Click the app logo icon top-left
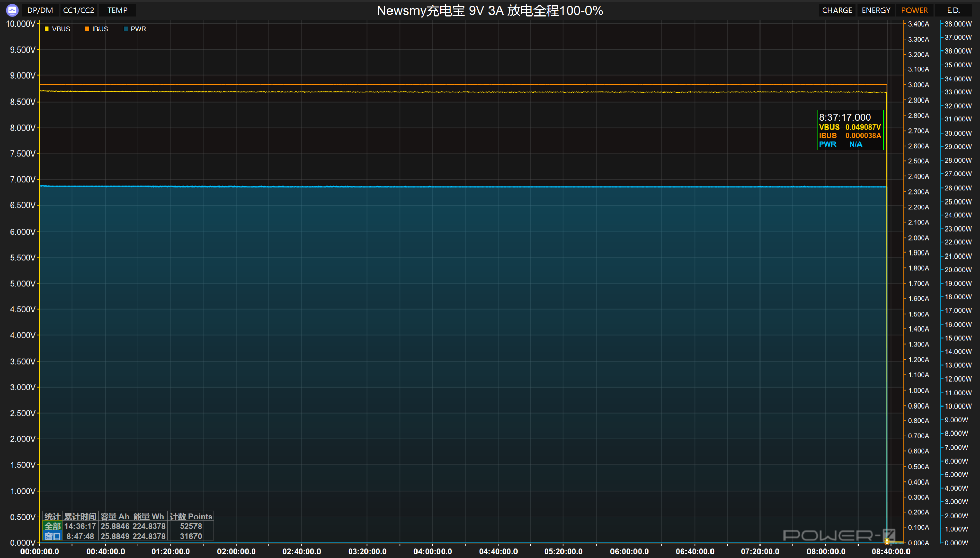This screenshot has height=558, width=980. (12, 10)
